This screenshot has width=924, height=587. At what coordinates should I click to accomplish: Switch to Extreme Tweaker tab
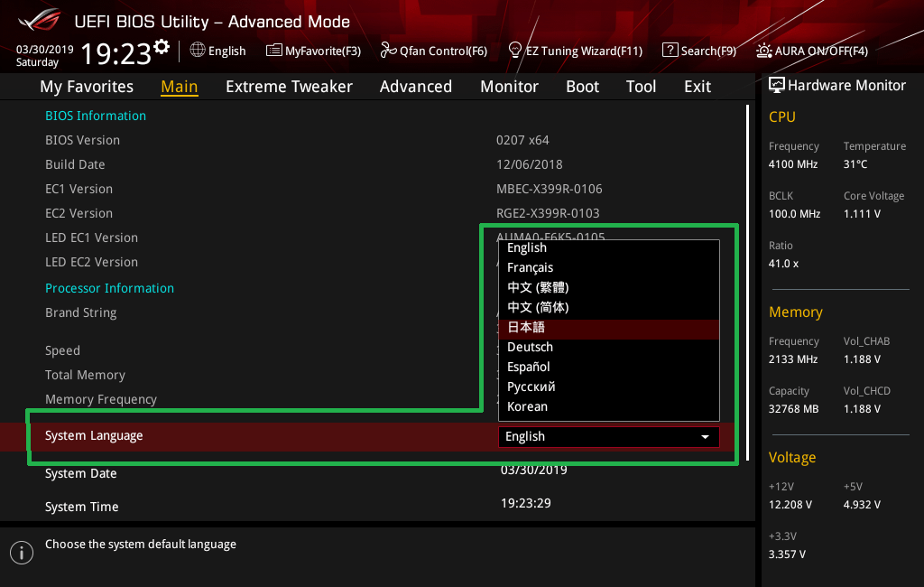point(289,87)
